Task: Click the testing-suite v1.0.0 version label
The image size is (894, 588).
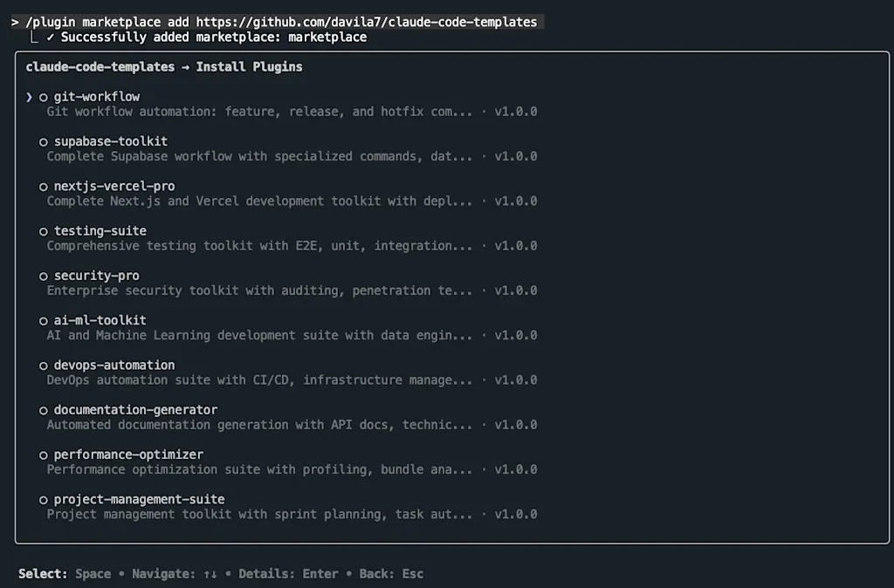Action: pos(515,246)
